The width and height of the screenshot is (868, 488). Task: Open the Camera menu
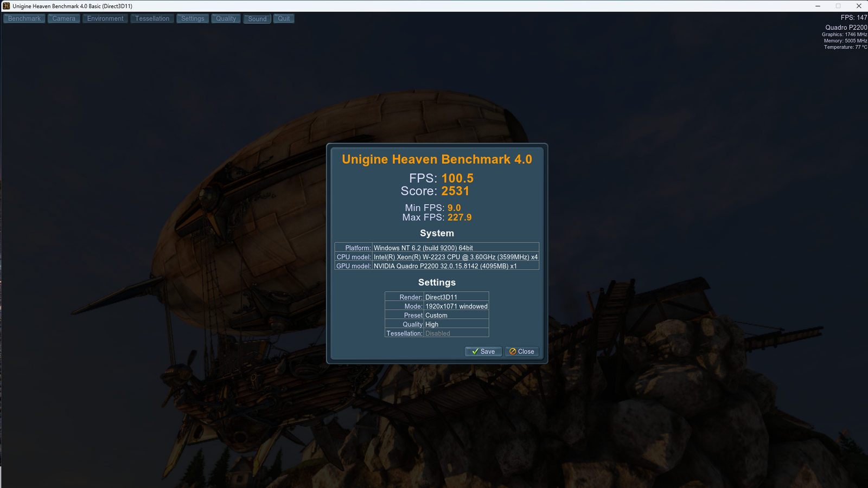tap(64, 18)
